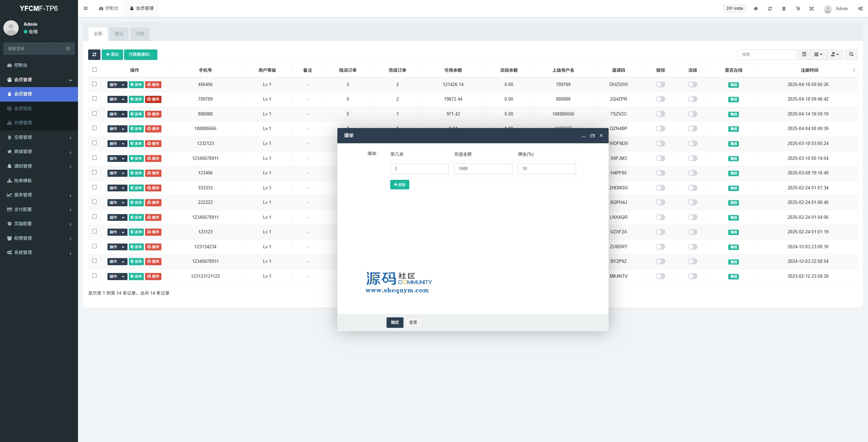Click the fullscreen expand icon
868x442 pixels.
(x=812, y=9)
